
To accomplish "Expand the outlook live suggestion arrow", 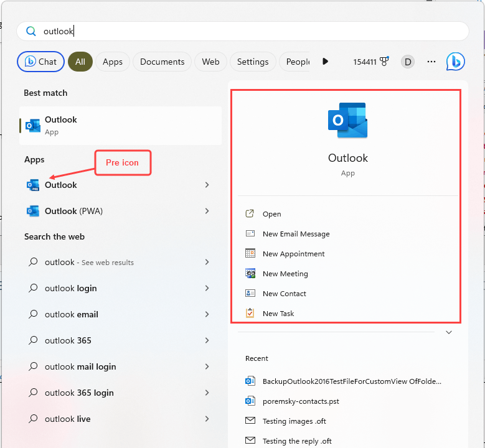I will 207,419.
